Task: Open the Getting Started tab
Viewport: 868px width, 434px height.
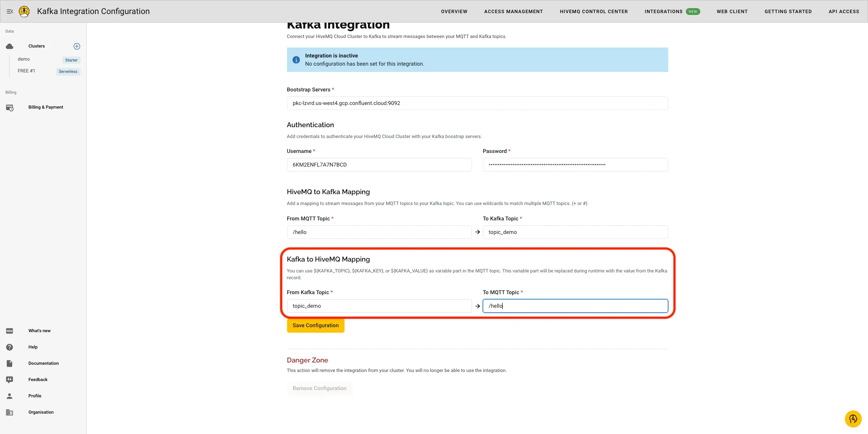Action: pyautogui.click(x=788, y=11)
